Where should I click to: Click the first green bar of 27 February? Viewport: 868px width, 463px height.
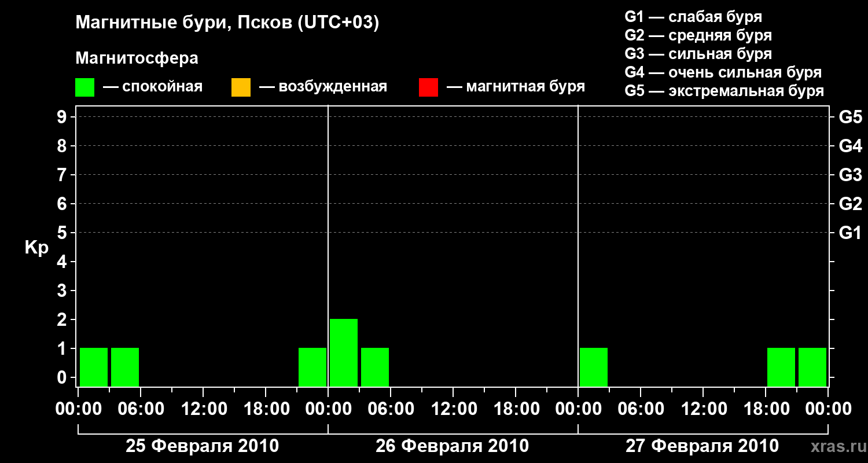pos(594,367)
